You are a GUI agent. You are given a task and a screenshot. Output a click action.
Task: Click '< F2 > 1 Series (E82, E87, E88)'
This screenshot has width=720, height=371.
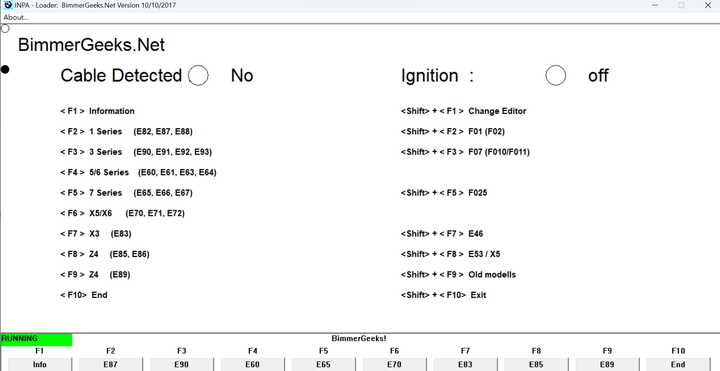(126, 132)
